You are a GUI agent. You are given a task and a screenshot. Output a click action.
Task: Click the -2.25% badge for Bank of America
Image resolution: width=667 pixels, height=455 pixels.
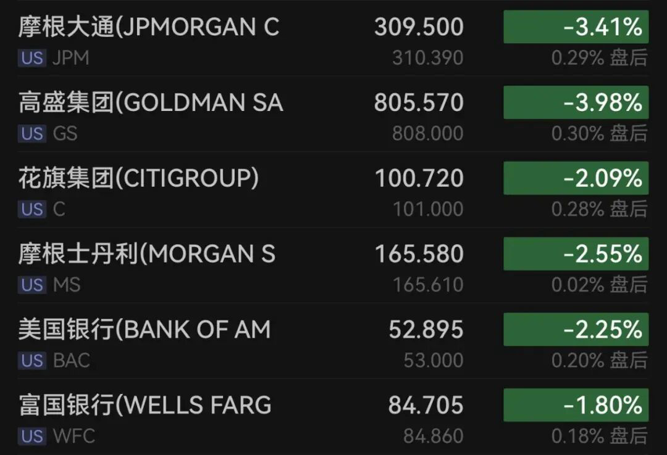[576, 330]
